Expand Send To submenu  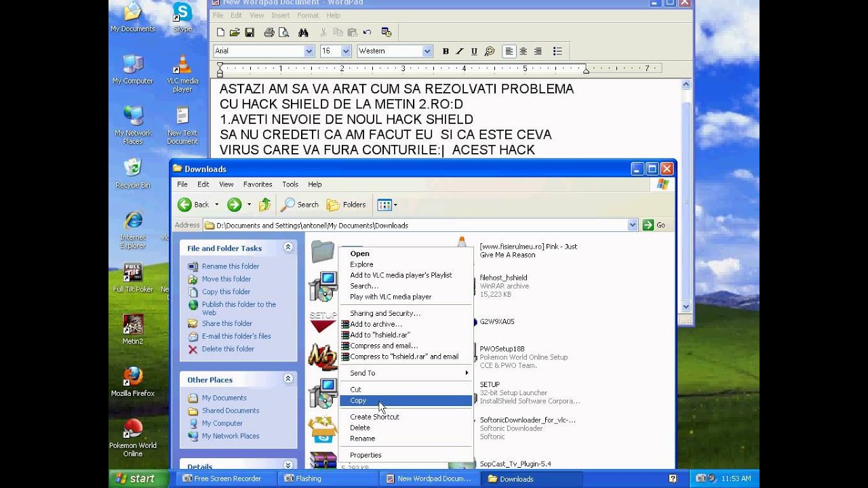pyautogui.click(x=406, y=373)
